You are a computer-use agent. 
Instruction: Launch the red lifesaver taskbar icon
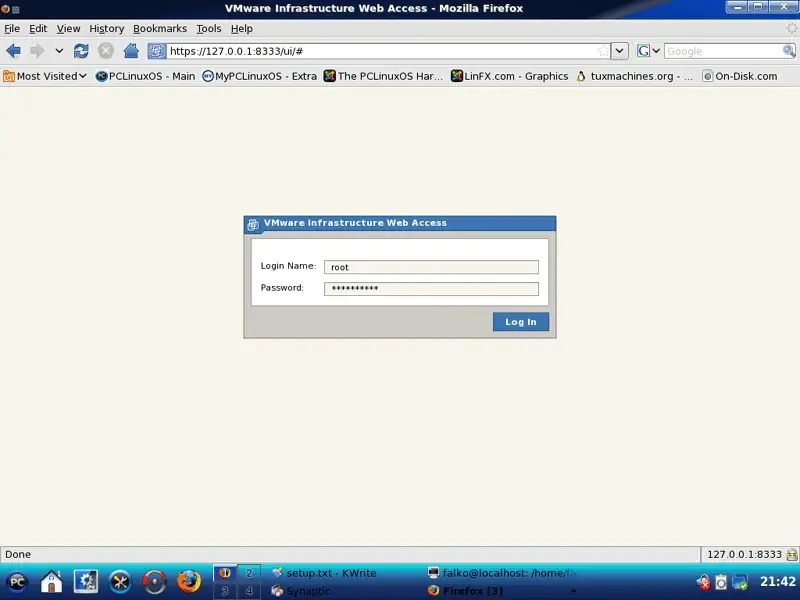click(154, 582)
